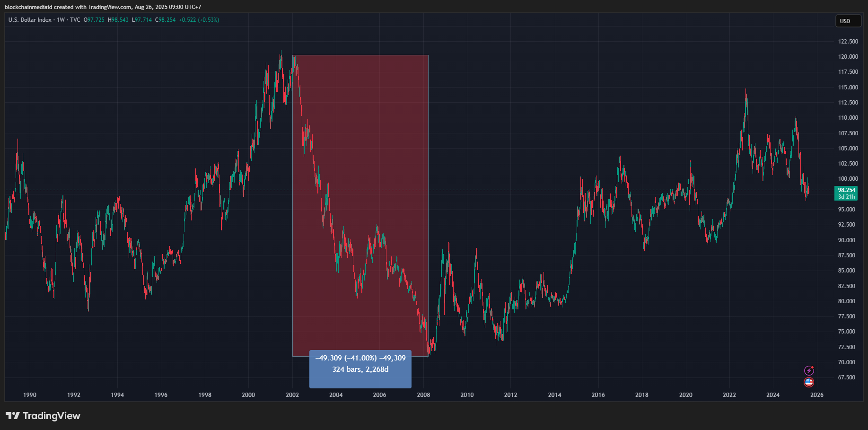Click the pink lightning event icon
868x430 pixels.
[809, 370]
